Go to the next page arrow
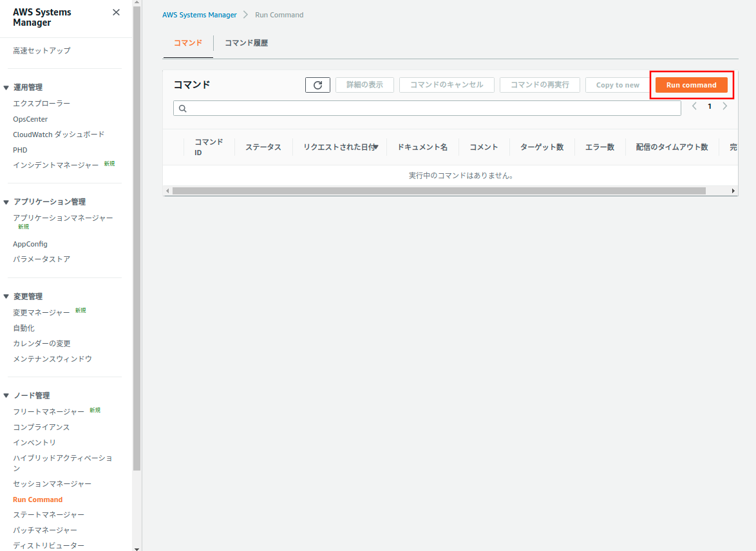This screenshot has width=756, height=551. tap(725, 106)
